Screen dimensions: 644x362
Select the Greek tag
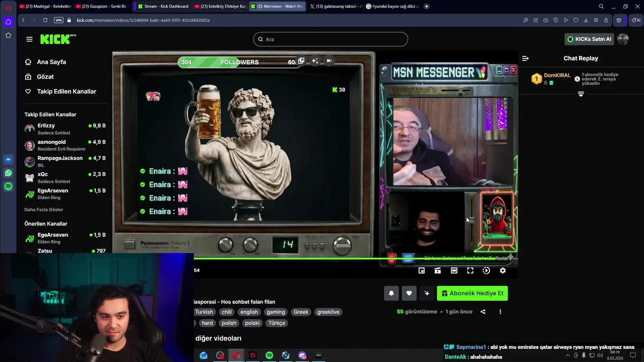click(301, 312)
